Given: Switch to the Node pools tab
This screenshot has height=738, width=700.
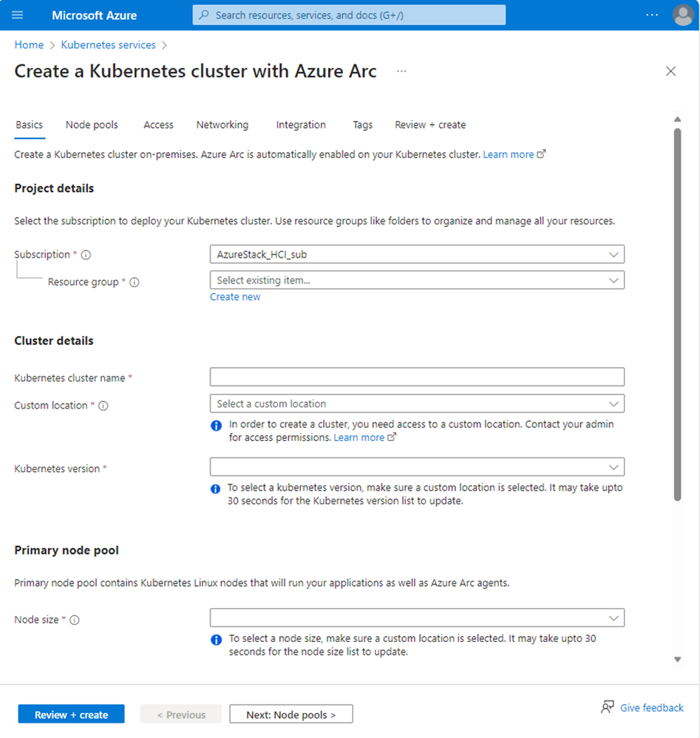Looking at the screenshot, I should pyautogui.click(x=92, y=125).
